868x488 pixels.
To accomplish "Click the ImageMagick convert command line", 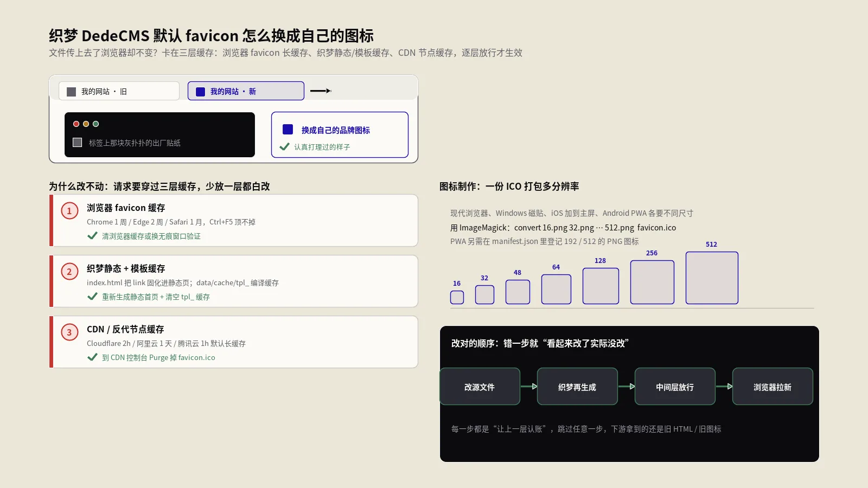I will tap(563, 228).
